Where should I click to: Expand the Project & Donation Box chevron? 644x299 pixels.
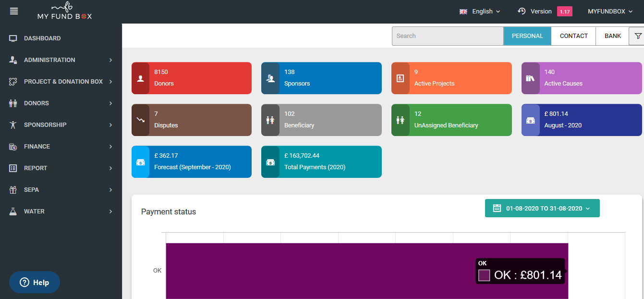110,82
